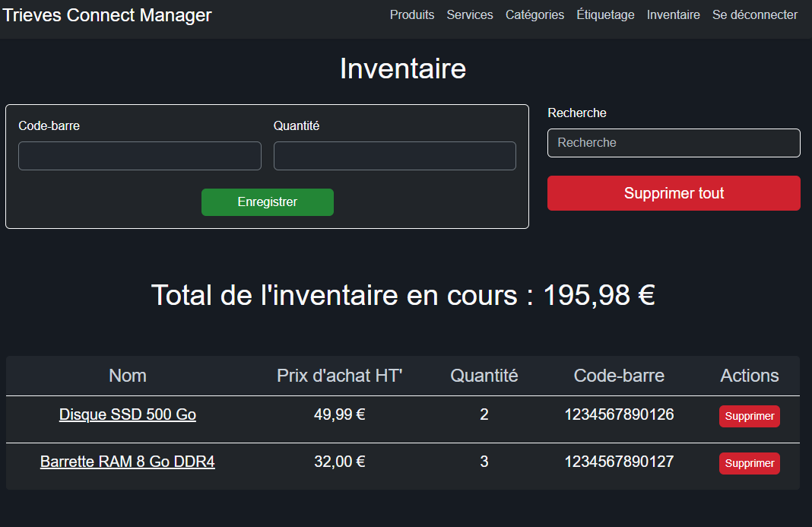The image size is (812, 527).
Task: Click the Trieves Connect Manager brand title
Action: 107,15
